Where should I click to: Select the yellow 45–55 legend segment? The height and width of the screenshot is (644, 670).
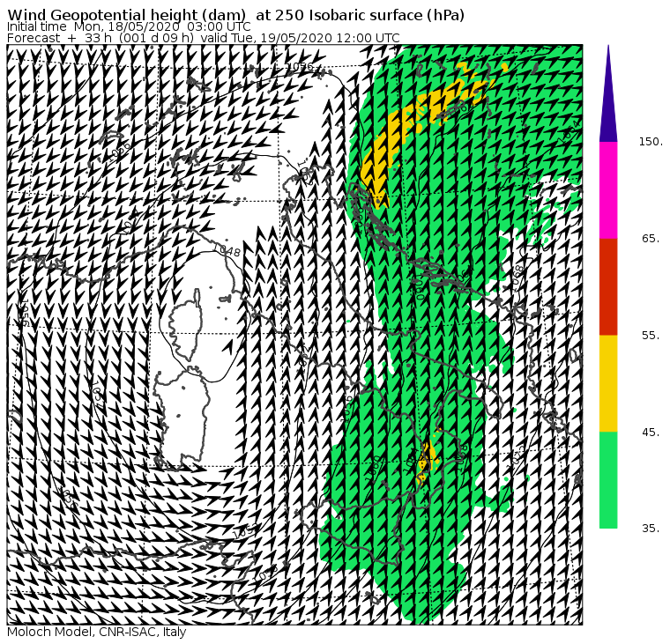tap(608, 383)
